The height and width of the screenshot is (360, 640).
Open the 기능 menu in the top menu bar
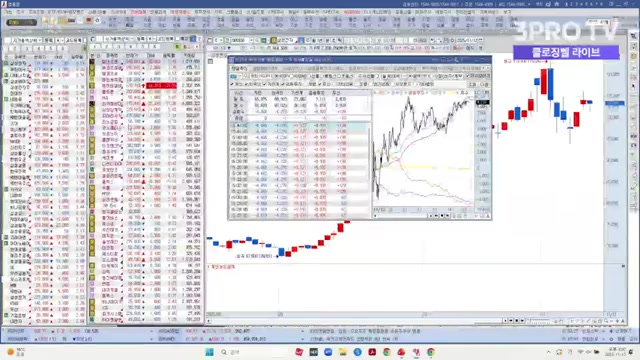click(x=8, y=12)
